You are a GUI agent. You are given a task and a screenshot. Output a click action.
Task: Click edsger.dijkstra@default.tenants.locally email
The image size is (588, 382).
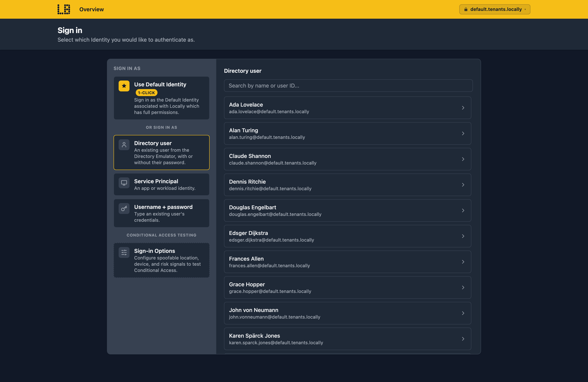coord(271,240)
